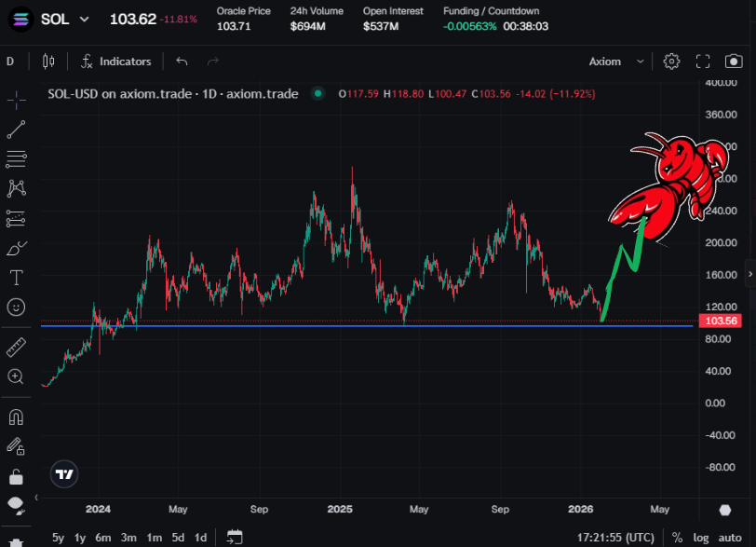Click the 103.56 current price label
Viewport: 756px width, 547px height.
pos(721,321)
